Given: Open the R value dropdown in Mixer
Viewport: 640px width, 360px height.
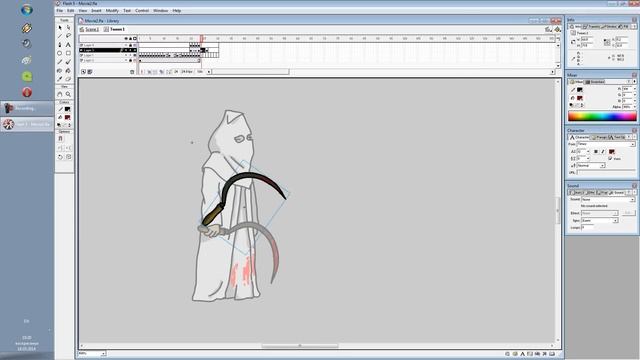Looking at the screenshot, I should tap(634, 89).
